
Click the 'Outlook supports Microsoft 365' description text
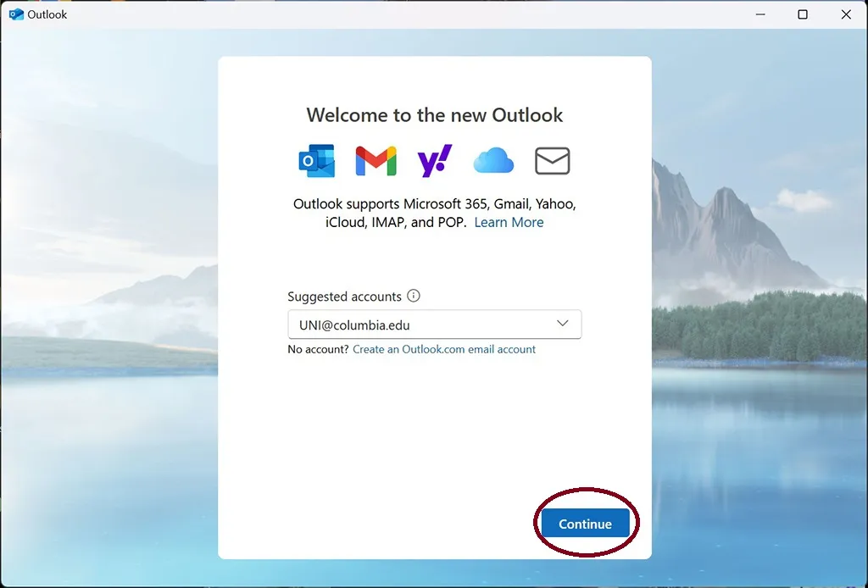(435, 213)
